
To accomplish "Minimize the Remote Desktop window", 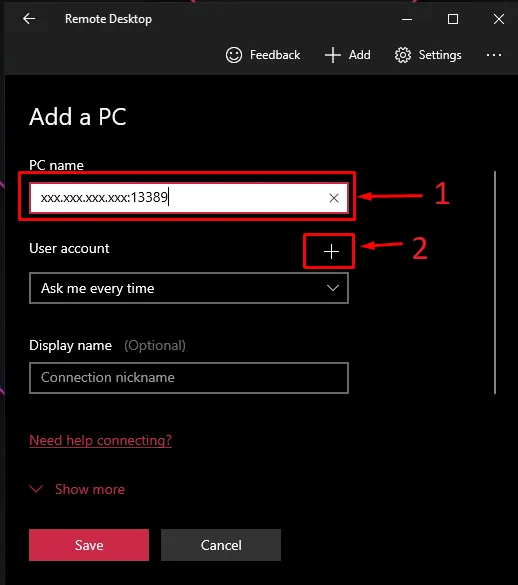I will [407, 19].
